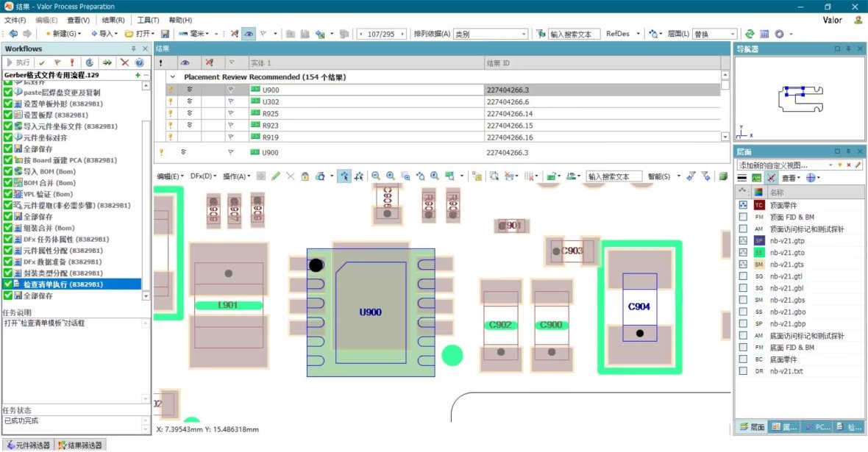
Task: Toggle the 顶面 FID & BM layer checkbox
Action: click(x=742, y=217)
